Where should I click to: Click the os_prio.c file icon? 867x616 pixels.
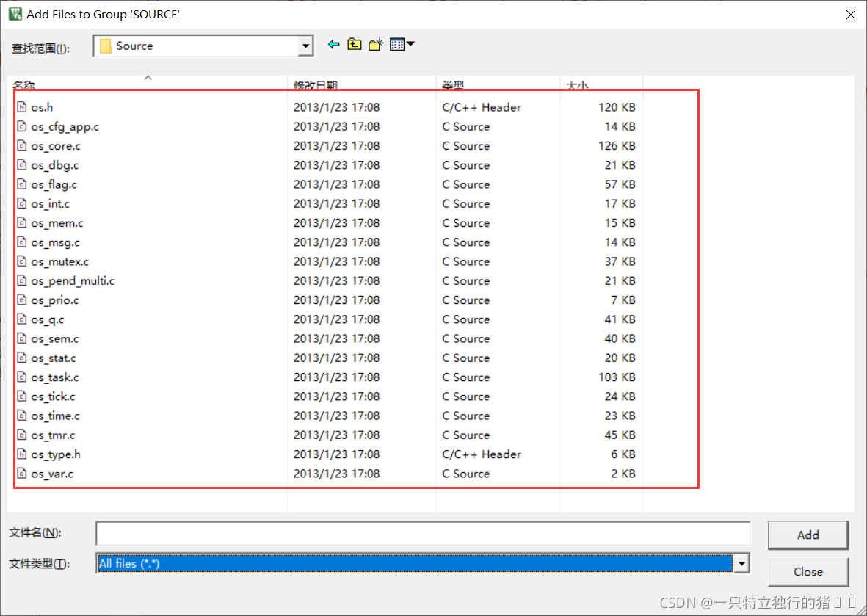point(21,300)
